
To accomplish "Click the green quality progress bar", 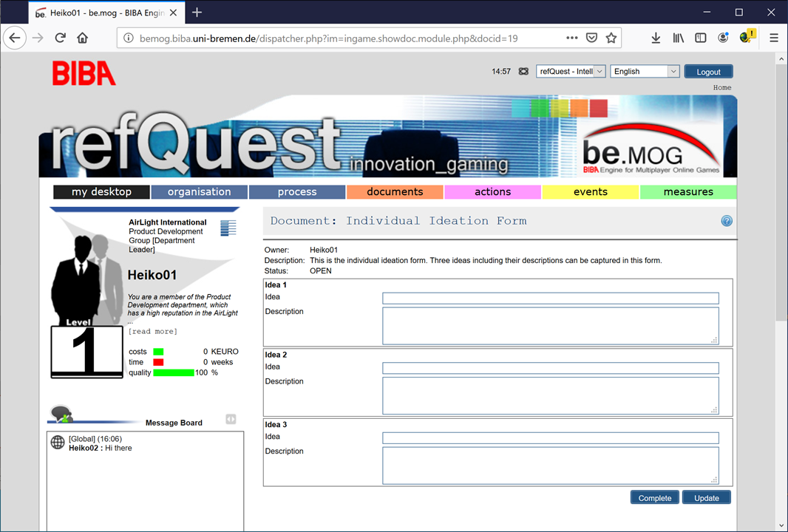I will point(174,372).
